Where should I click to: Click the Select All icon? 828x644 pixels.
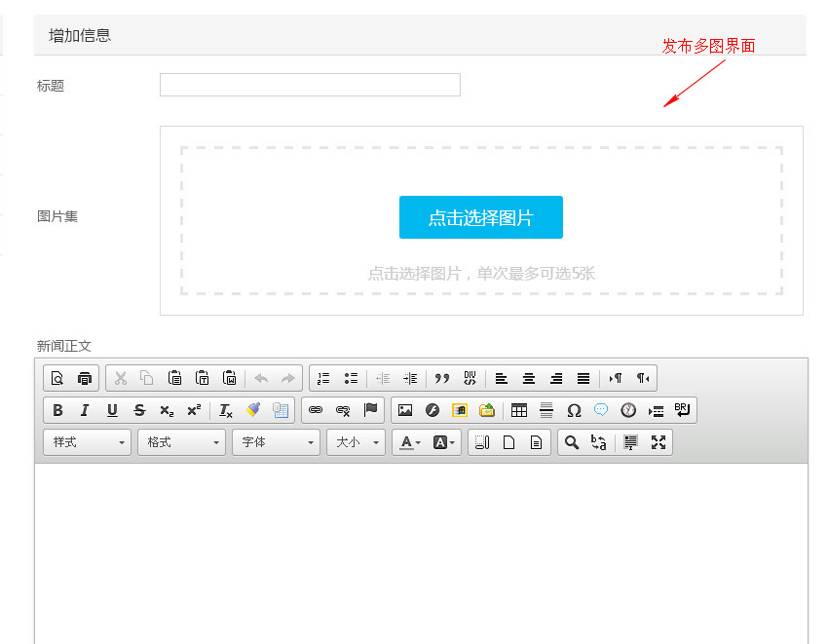(x=630, y=442)
